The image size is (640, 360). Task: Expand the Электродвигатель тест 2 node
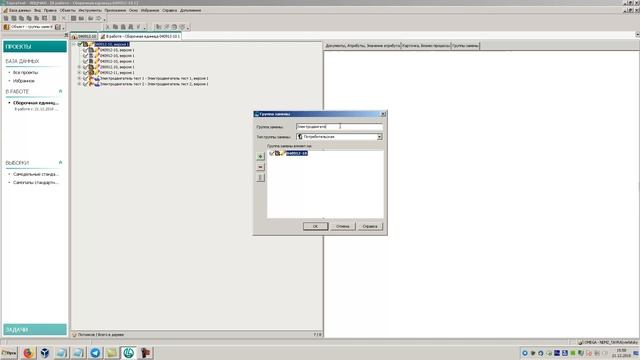[x=79, y=84]
